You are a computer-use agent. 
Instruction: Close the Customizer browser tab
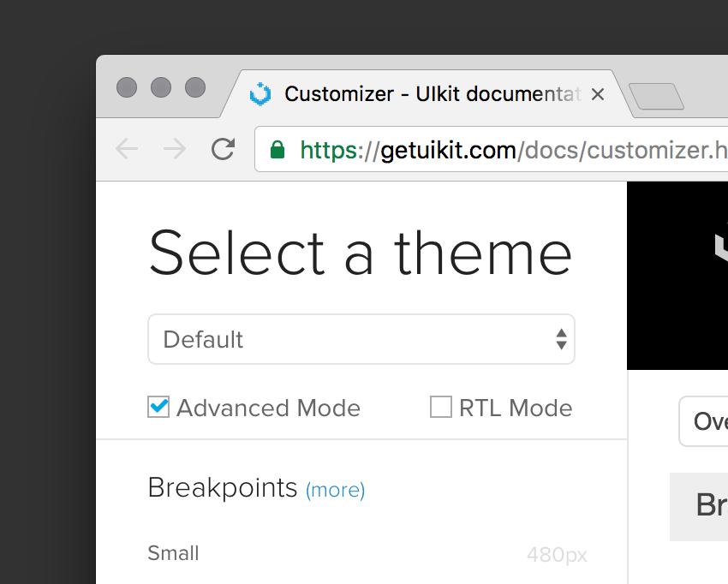(x=597, y=94)
